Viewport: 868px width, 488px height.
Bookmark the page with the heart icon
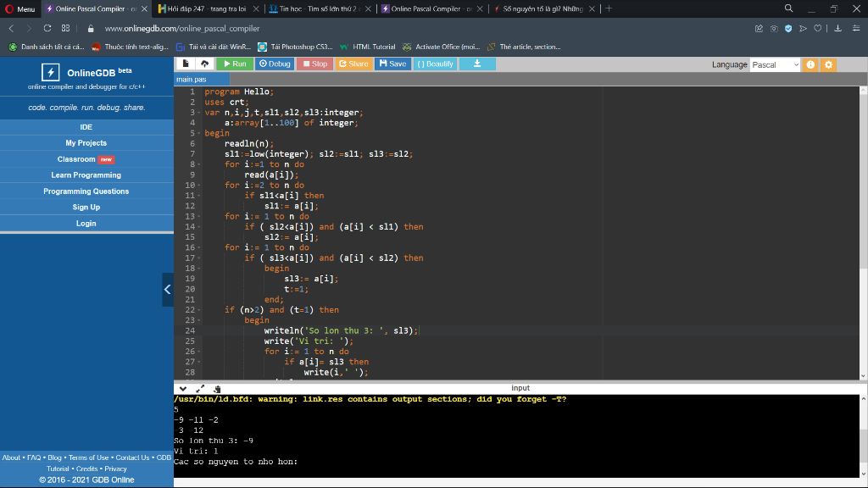point(818,28)
